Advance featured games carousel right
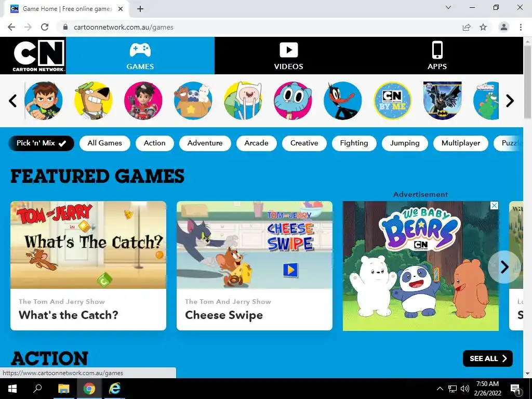 click(504, 267)
